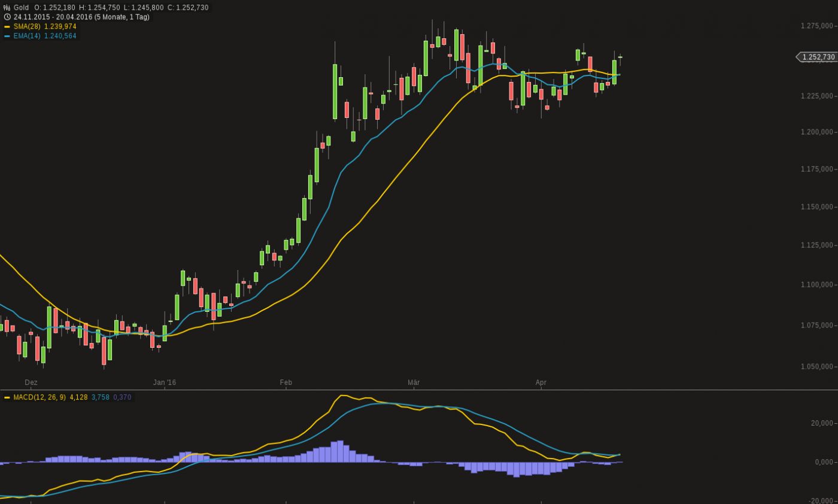Click the 1.125,000 price axis label
Image resolution: width=838 pixels, height=504 pixels.
816,245
